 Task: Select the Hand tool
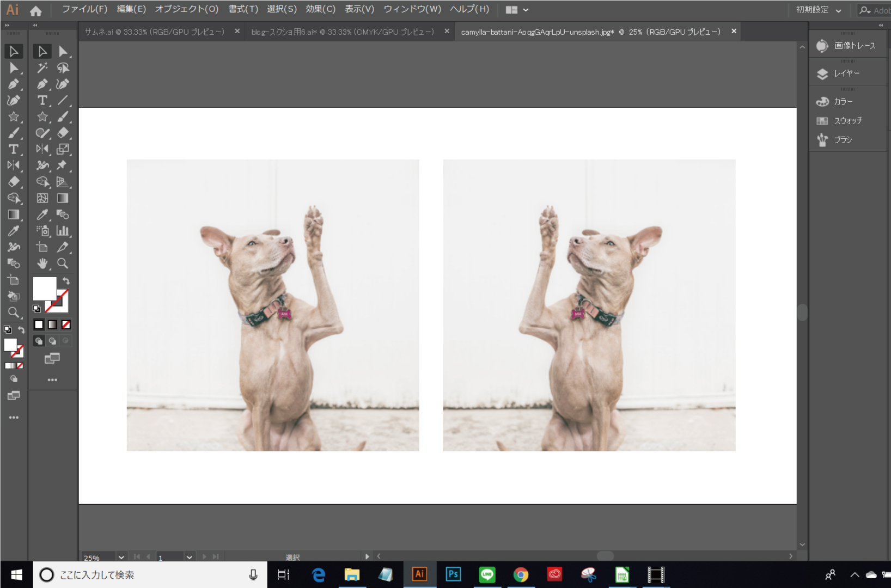click(42, 264)
